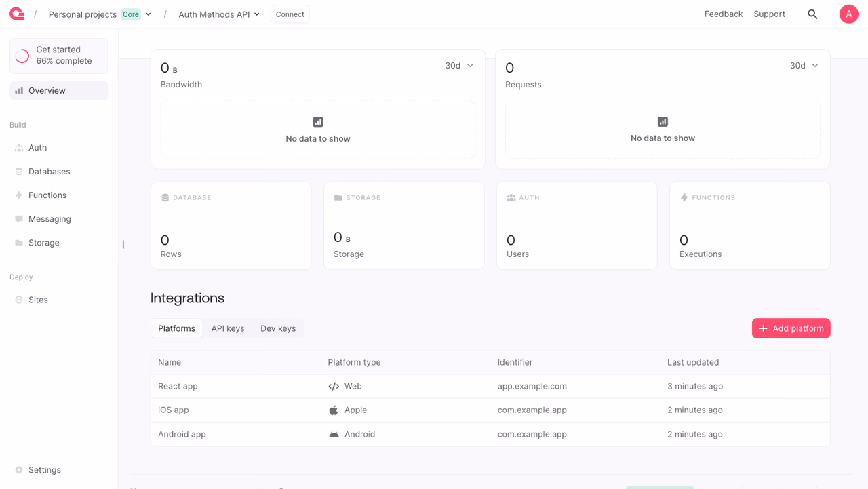The image size is (868, 489).
Task: Click the Add platform button
Action: click(791, 328)
